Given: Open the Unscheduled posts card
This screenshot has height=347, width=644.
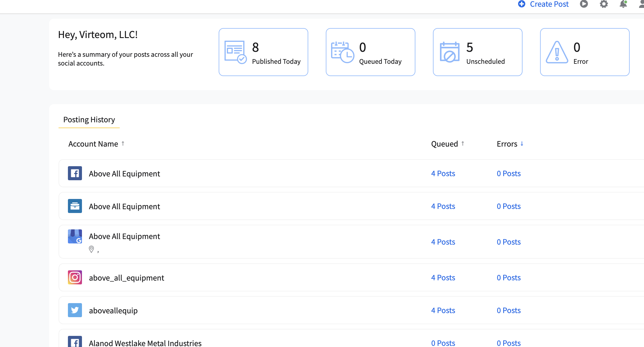Looking at the screenshot, I should [x=477, y=52].
